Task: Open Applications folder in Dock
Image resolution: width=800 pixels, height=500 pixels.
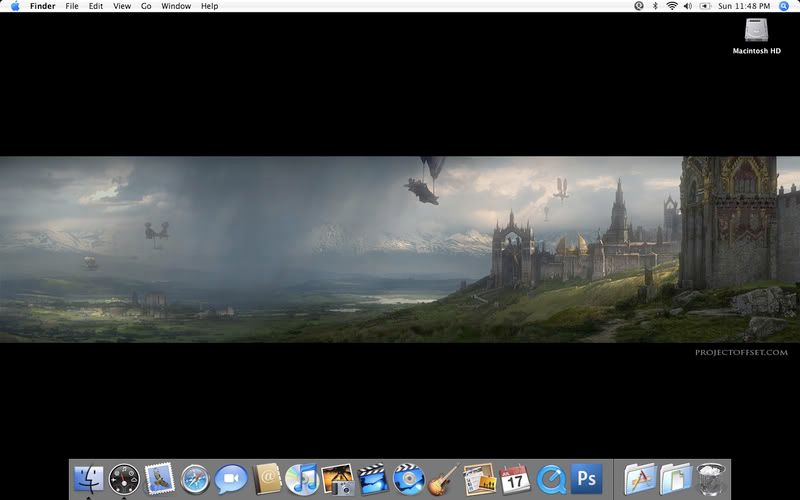Action: point(640,479)
